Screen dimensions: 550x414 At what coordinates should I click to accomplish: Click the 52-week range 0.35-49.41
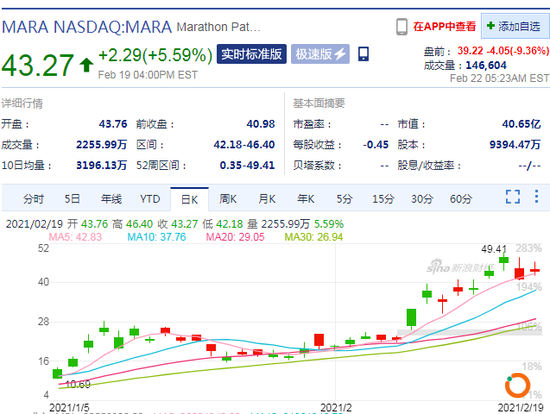coord(247,165)
